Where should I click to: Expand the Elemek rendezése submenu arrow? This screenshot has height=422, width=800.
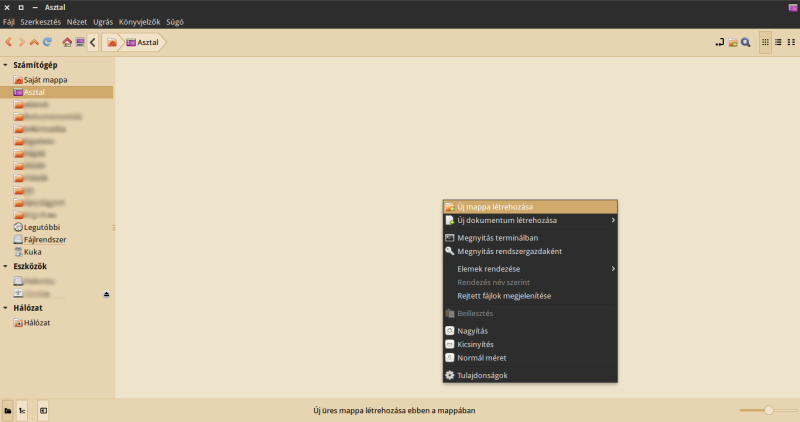[x=613, y=269]
